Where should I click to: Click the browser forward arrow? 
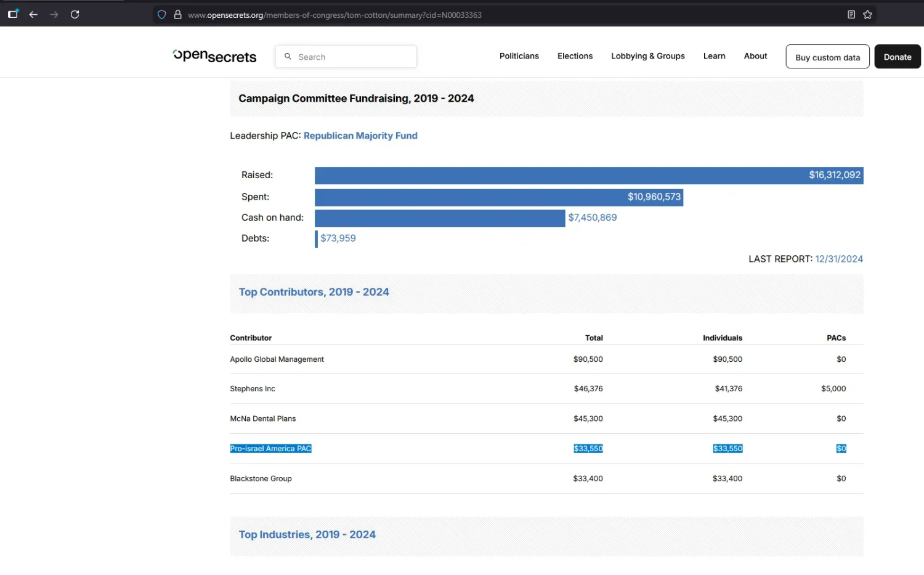coord(54,14)
